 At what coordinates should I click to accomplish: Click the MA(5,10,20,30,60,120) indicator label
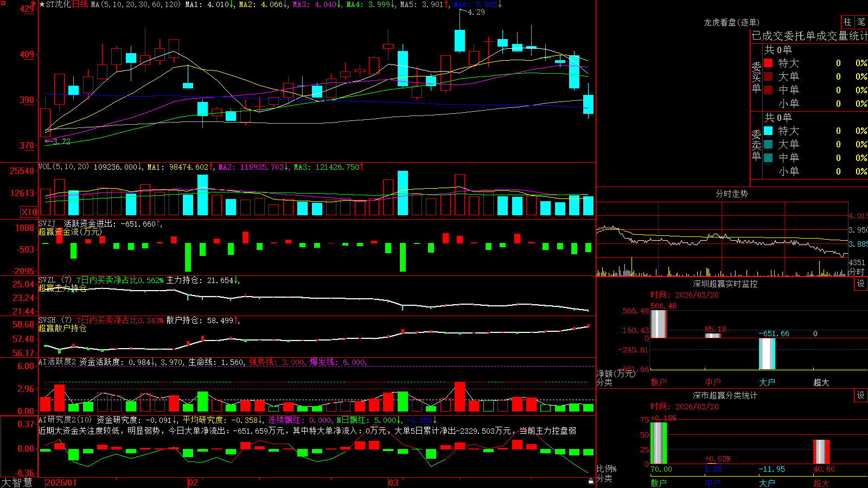tap(136, 4)
